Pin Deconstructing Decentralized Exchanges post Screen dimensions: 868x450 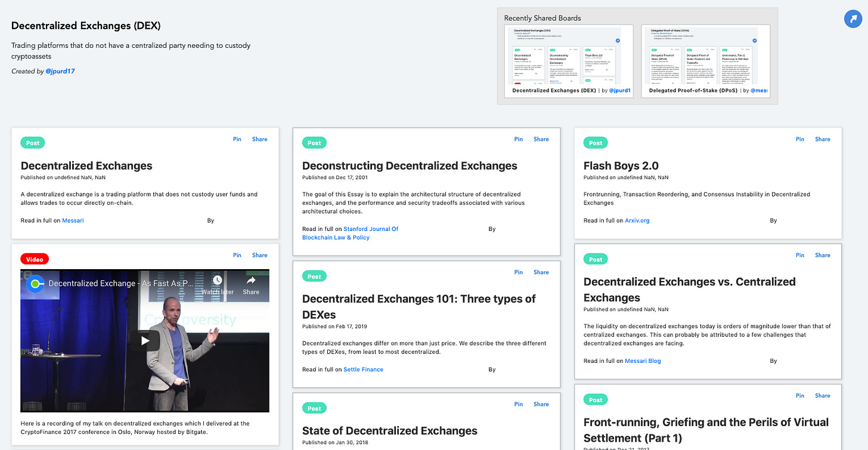pyautogui.click(x=519, y=139)
